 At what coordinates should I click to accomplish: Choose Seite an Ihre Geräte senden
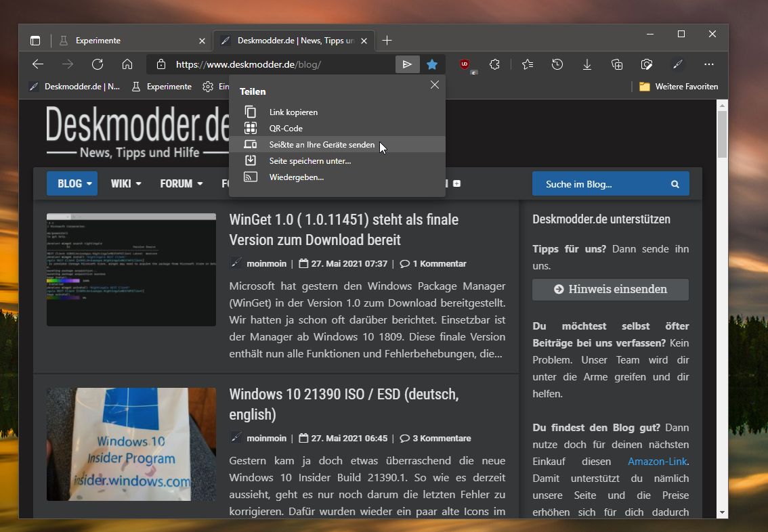337,144
